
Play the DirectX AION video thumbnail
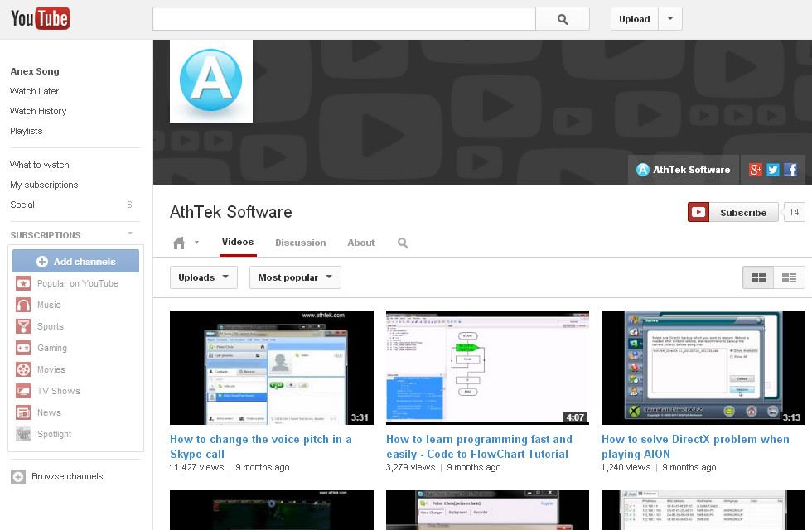click(x=703, y=368)
